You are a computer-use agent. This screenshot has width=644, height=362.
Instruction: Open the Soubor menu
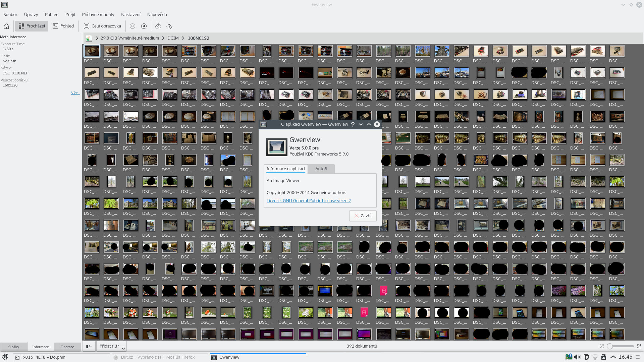pyautogui.click(x=10, y=15)
